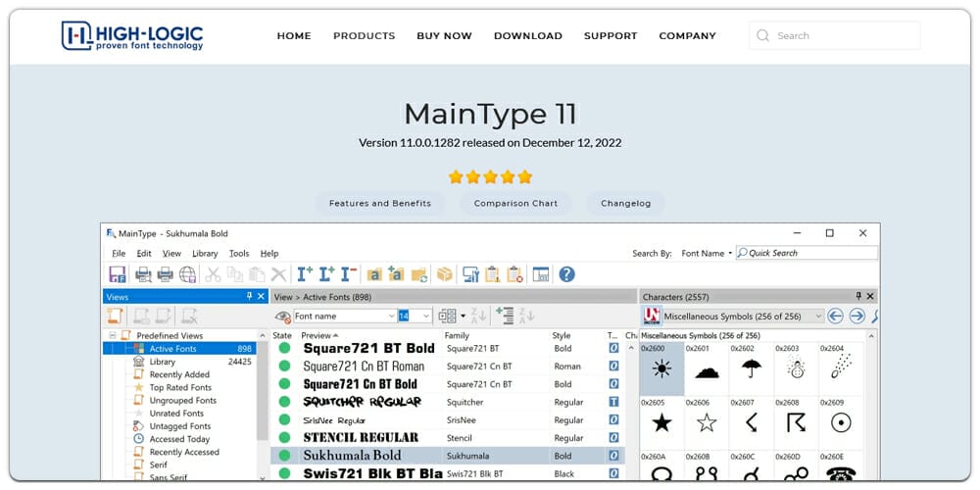Toggle state dot for Swis721 Blk BT
Image resolution: width=980 pixels, height=490 pixels.
point(284,473)
